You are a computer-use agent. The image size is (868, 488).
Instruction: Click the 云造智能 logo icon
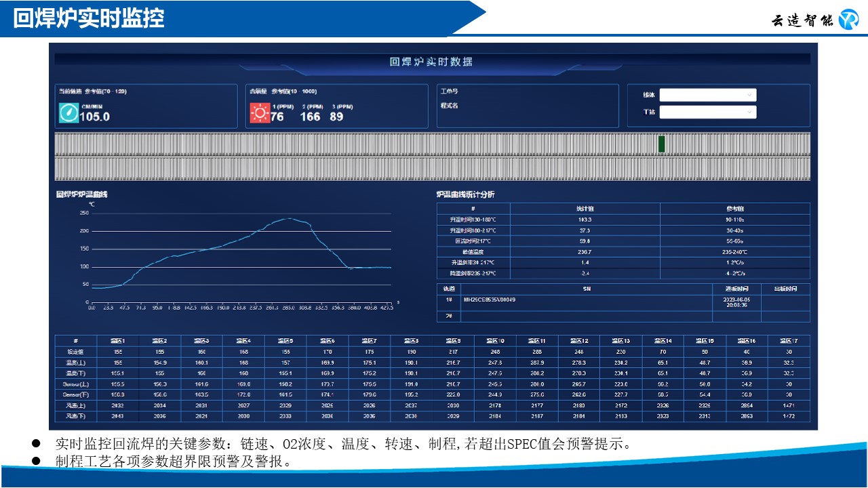[x=848, y=20]
